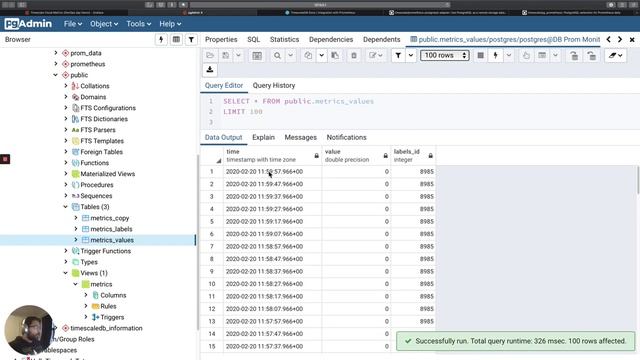The width and height of the screenshot is (640, 360).
Task: Close the panel tabs with the X icon
Action: pyautogui.click(x=632, y=40)
